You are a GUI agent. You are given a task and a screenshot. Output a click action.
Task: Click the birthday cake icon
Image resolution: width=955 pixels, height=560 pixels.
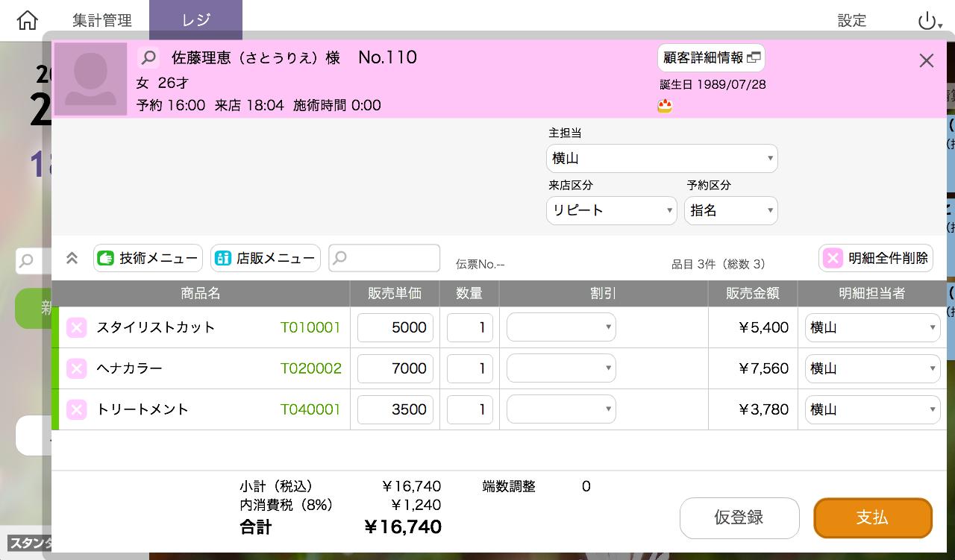[665, 106]
